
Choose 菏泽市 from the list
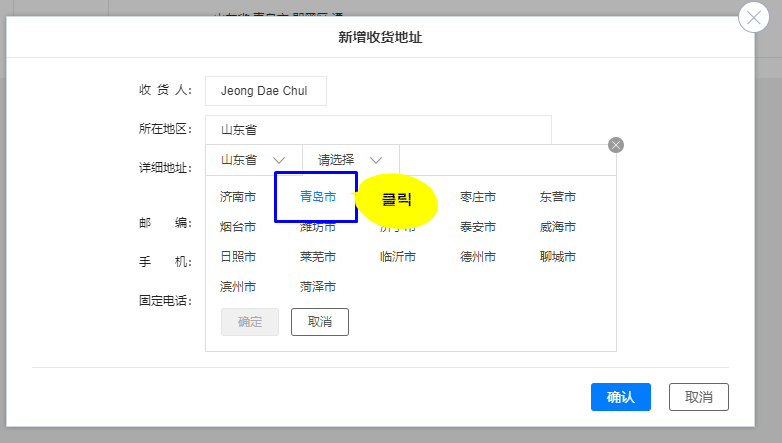317,287
